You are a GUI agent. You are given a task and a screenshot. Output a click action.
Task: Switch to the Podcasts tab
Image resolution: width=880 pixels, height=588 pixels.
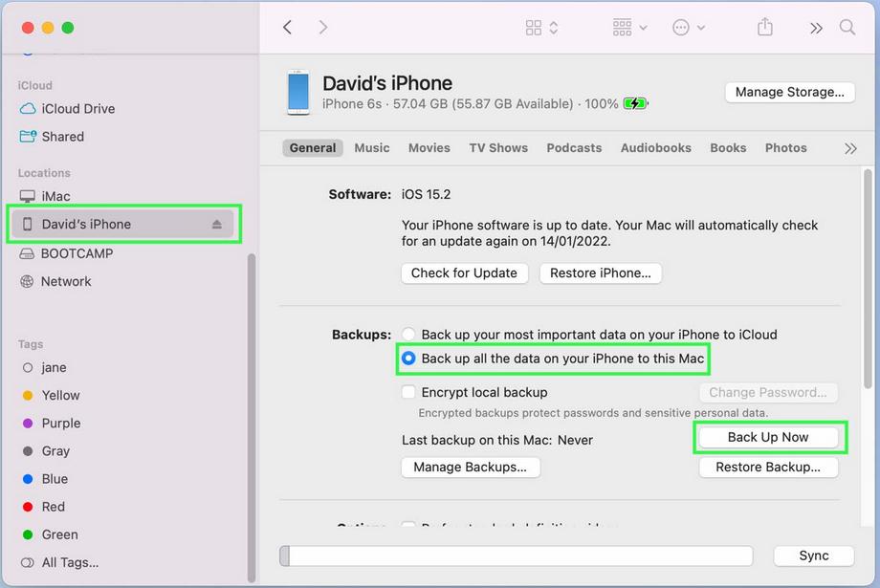[x=574, y=148]
